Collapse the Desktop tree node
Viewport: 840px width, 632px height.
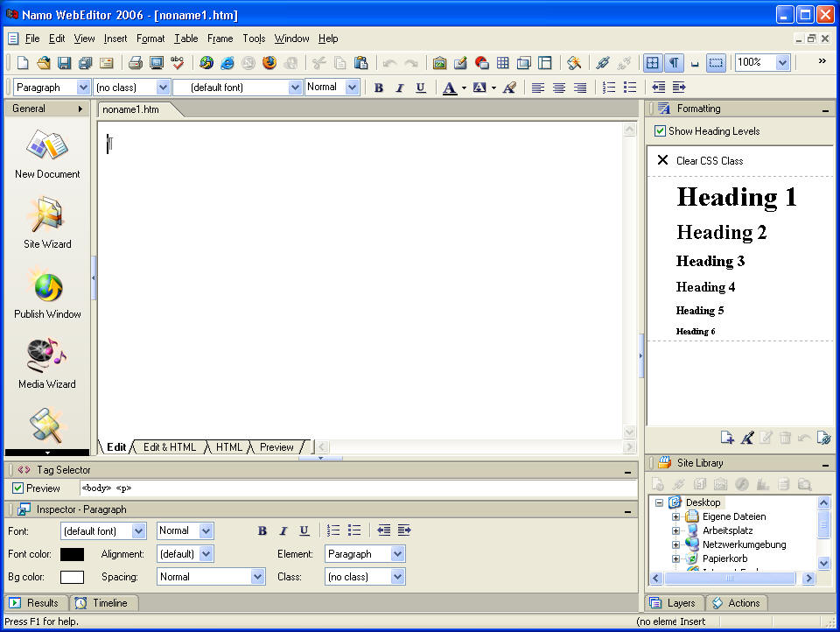pyautogui.click(x=660, y=502)
